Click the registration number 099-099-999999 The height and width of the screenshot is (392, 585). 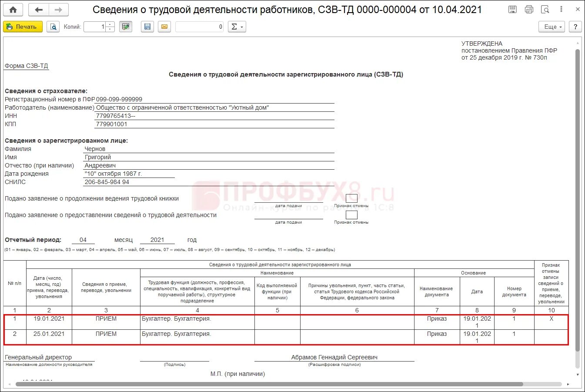pyautogui.click(x=119, y=99)
